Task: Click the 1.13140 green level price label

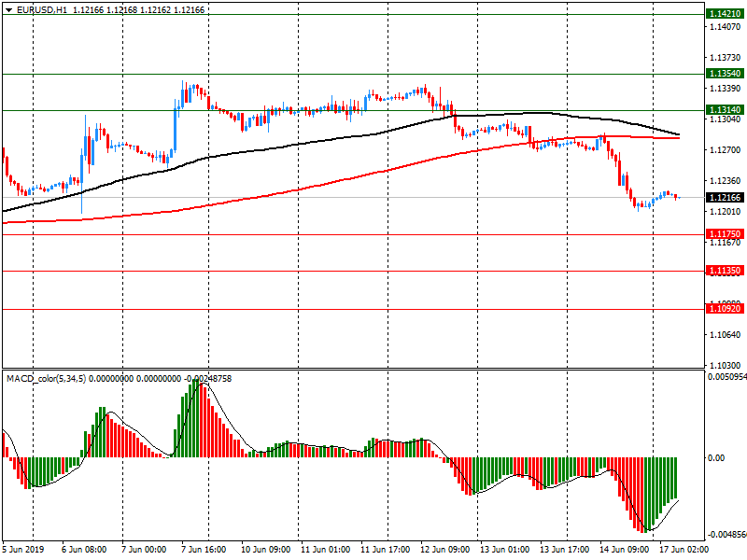Action: tap(726, 110)
